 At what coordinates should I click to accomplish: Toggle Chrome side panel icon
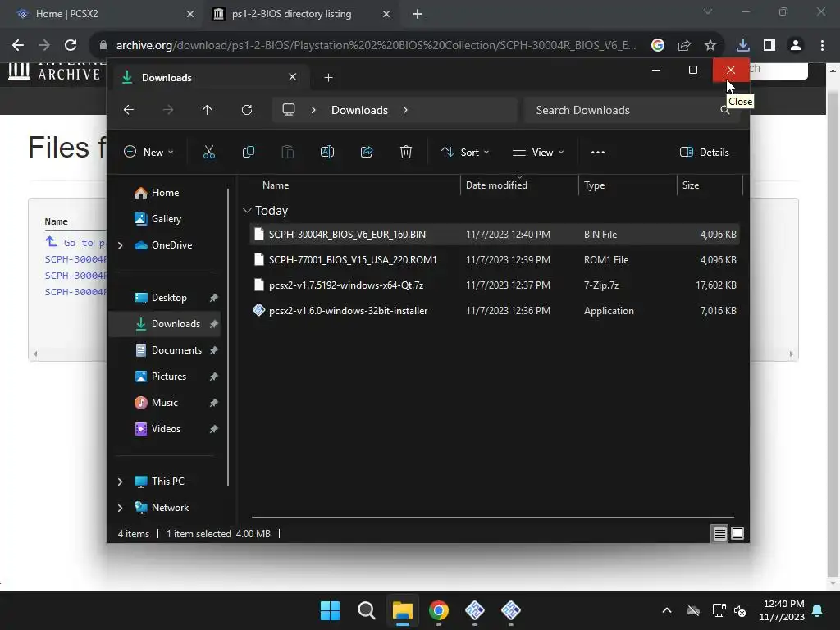tap(769, 46)
